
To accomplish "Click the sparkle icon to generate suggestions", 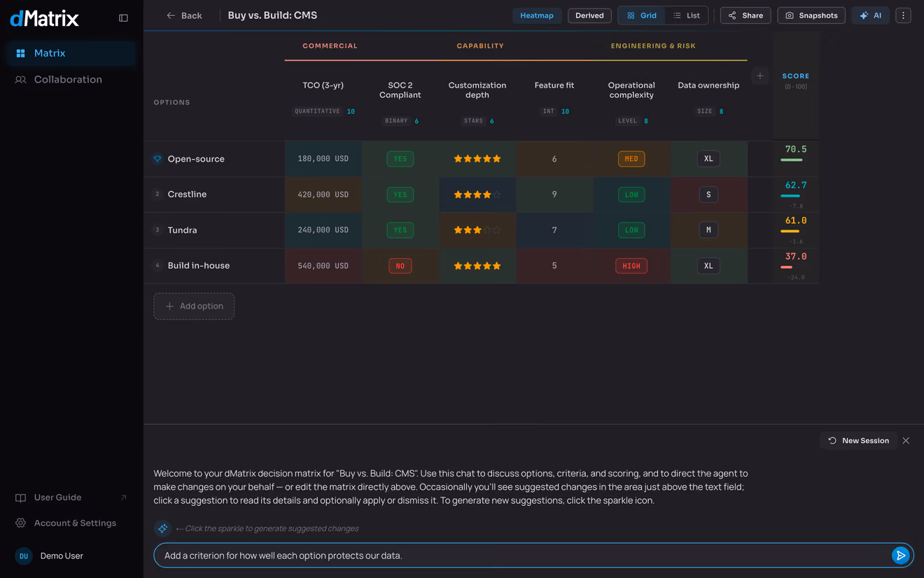I will [x=162, y=528].
